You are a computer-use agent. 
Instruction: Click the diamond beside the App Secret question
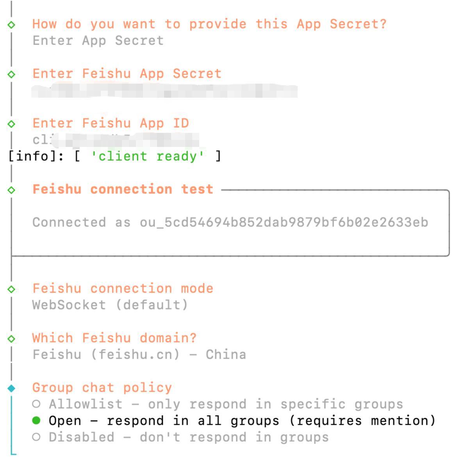point(12,25)
